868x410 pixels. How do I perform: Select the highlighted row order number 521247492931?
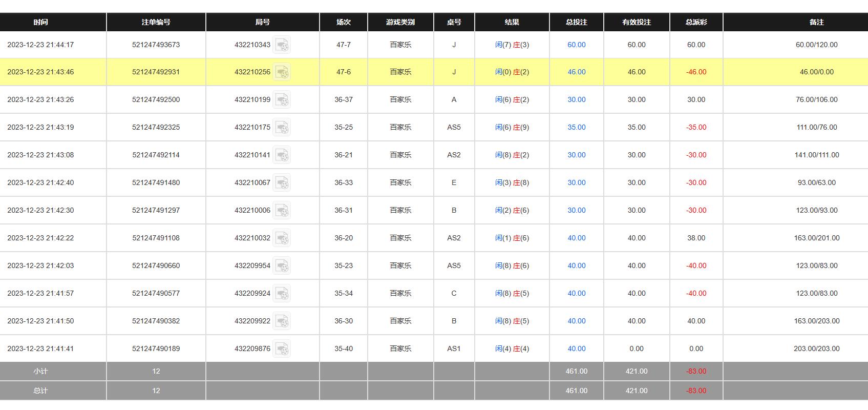(156, 72)
